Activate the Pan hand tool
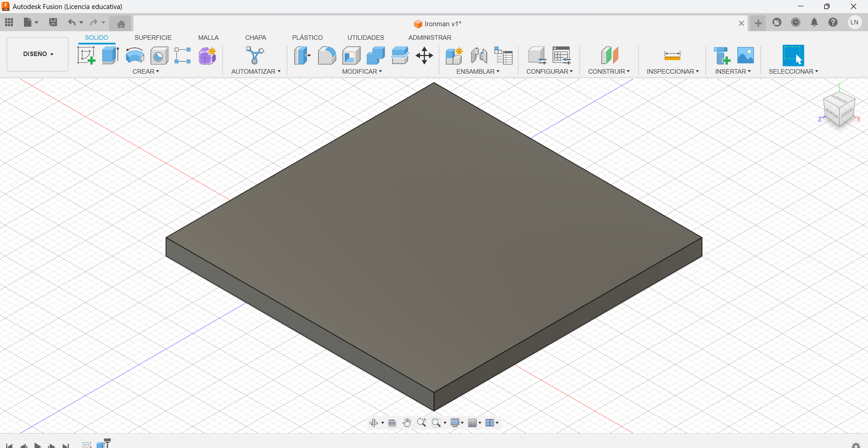 (x=407, y=423)
